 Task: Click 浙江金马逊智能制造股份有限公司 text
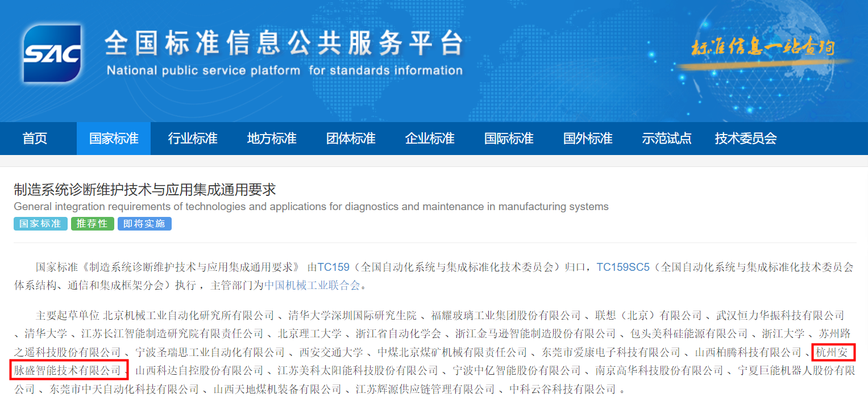[x=535, y=334]
